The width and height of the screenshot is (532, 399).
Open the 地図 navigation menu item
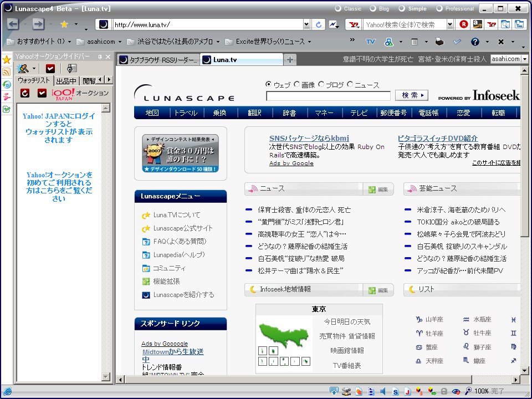click(x=152, y=113)
